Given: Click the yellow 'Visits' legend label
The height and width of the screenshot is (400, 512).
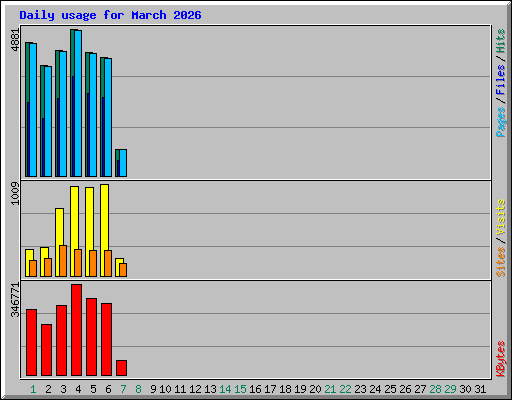Looking at the screenshot, I should [x=501, y=217].
